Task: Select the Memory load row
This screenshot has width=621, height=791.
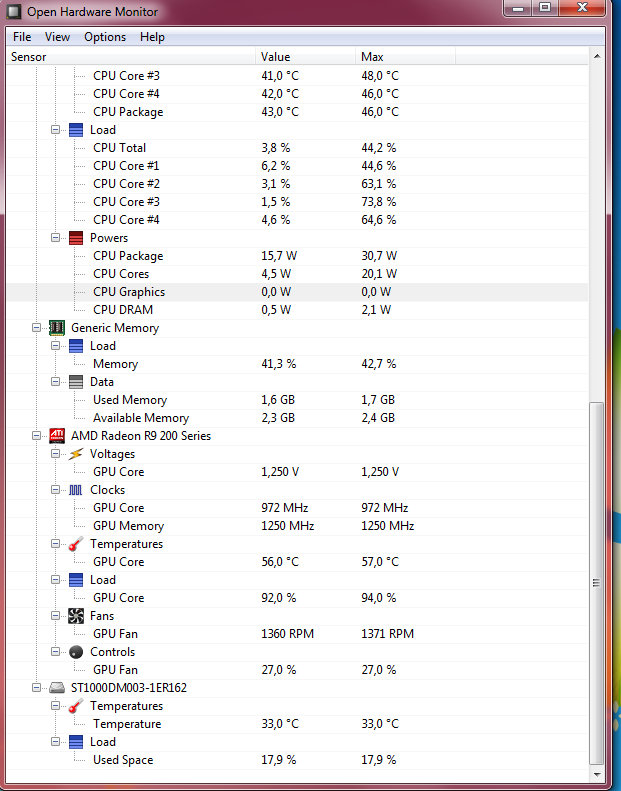Action: pos(297,364)
